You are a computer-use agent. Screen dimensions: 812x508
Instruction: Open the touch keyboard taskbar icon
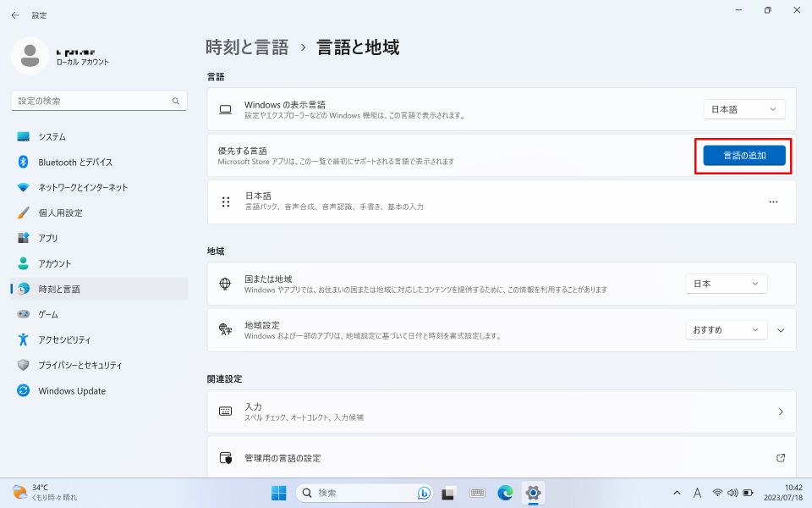click(477, 493)
